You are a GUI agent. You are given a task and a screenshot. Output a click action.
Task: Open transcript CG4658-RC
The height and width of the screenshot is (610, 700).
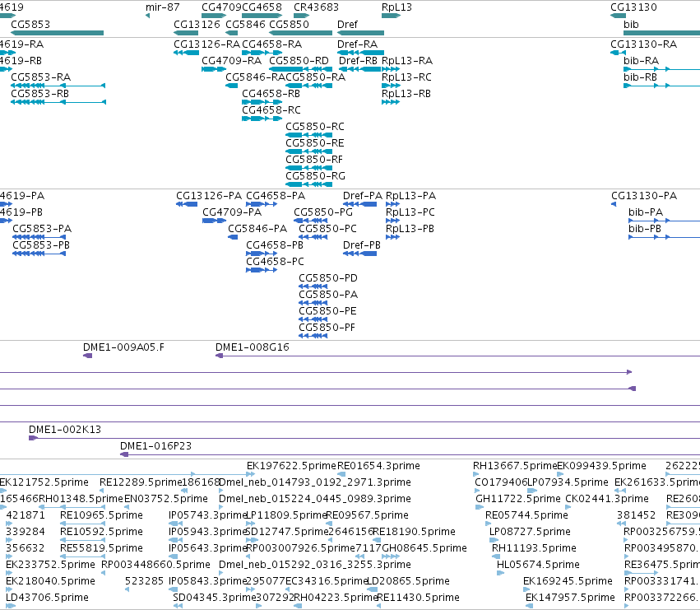pyautogui.click(x=271, y=110)
